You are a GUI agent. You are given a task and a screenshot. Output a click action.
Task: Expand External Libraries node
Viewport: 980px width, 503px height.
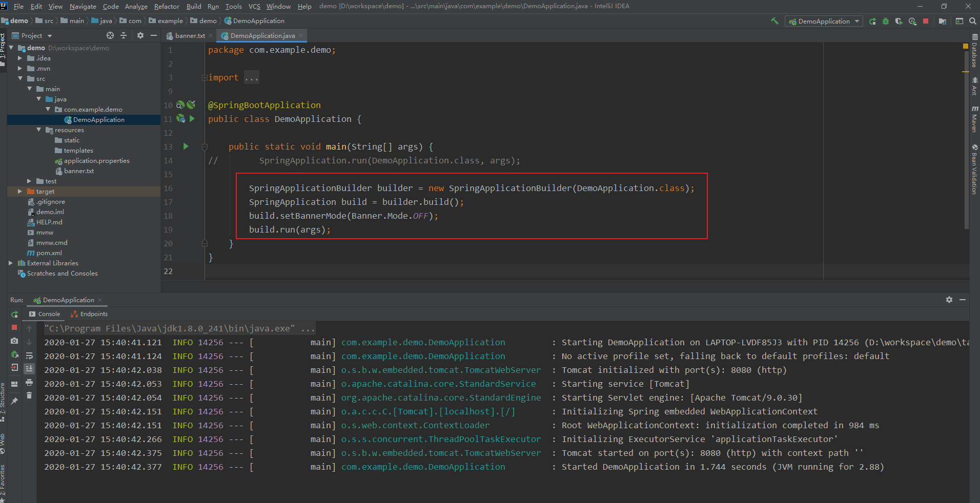click(11, 263)
